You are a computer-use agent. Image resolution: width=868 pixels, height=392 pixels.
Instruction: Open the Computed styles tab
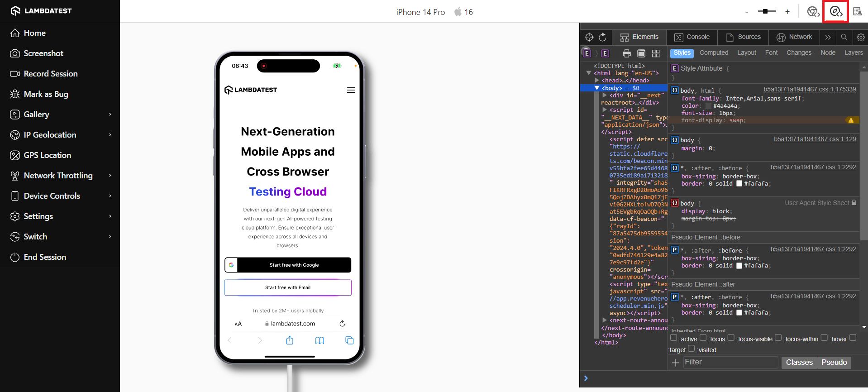[x=714, y=53]
